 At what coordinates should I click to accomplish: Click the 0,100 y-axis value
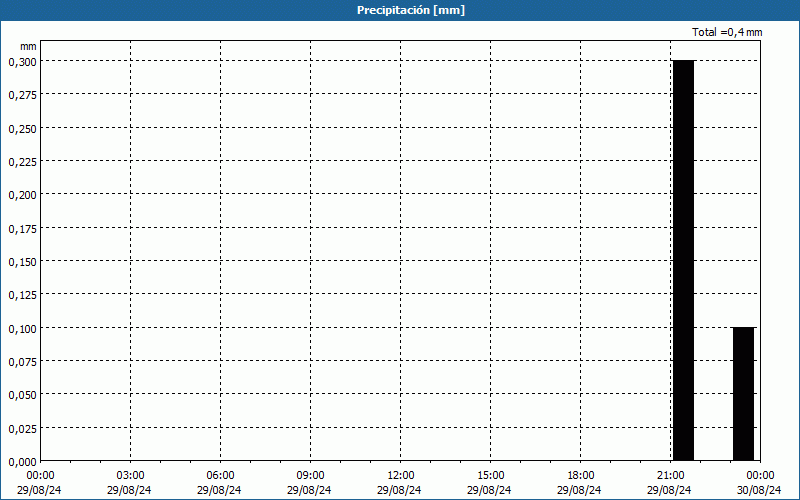tap(22, 329)
